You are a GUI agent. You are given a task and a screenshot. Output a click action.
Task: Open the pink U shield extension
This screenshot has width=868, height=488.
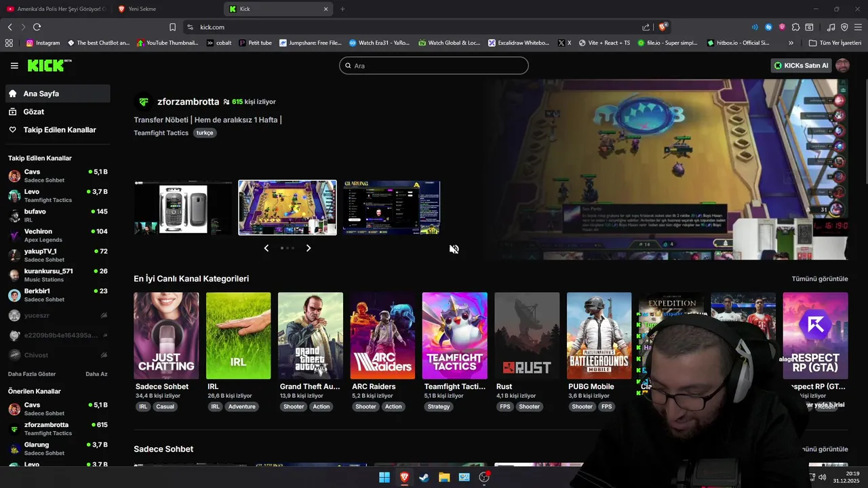pos(782,27)
